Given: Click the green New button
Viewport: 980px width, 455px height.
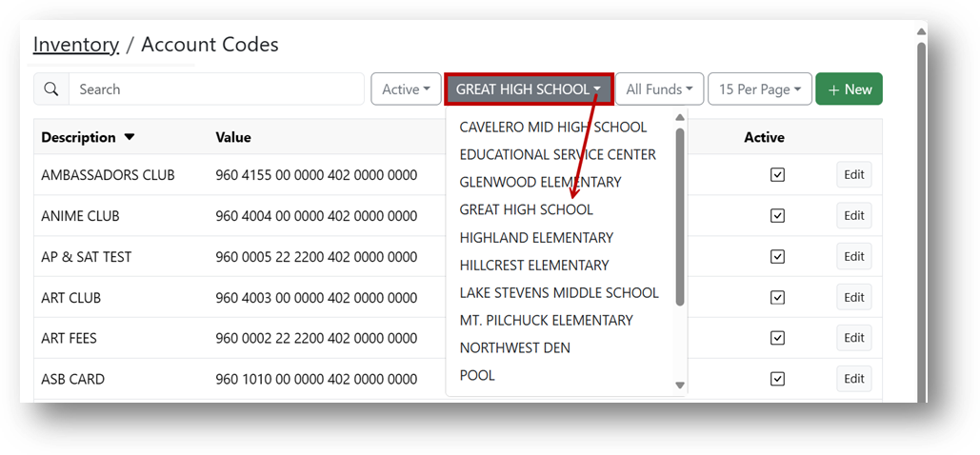Looking at the screenshot, I should (849, 89).
